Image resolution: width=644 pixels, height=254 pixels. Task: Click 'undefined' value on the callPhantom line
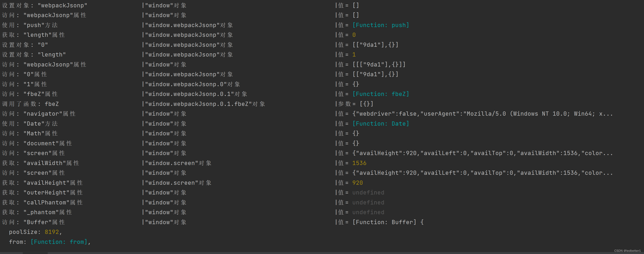click(x=368, y=202)
